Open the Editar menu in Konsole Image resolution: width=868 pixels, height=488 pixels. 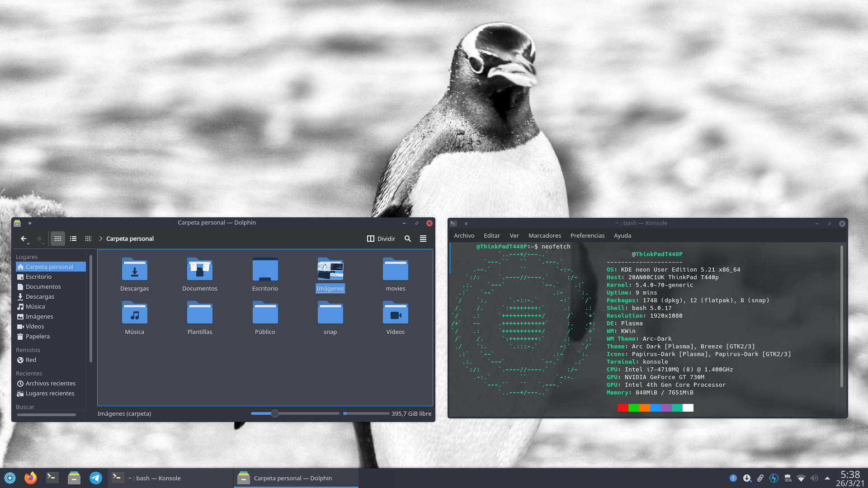pos(492,235)
